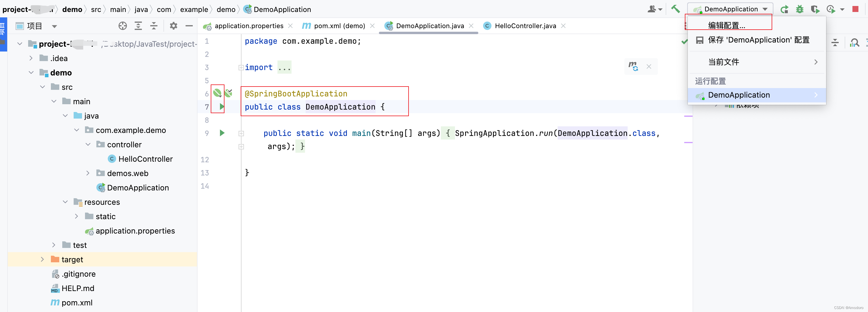868x312 pixels.
Task: Click the Build project hammer icon
Action: [675, 9]
